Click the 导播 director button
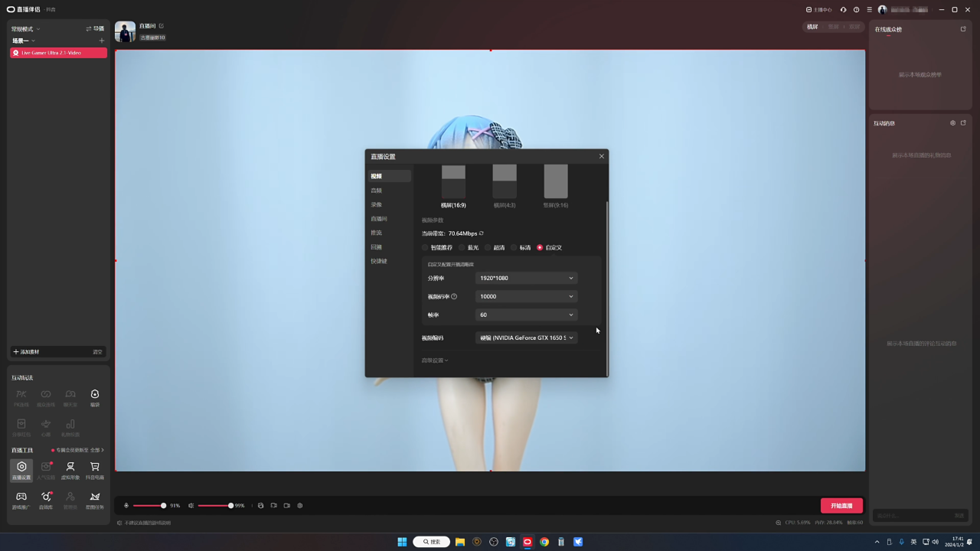The width and height of the screenshot is (980, 551). click(x=95, y=29)
